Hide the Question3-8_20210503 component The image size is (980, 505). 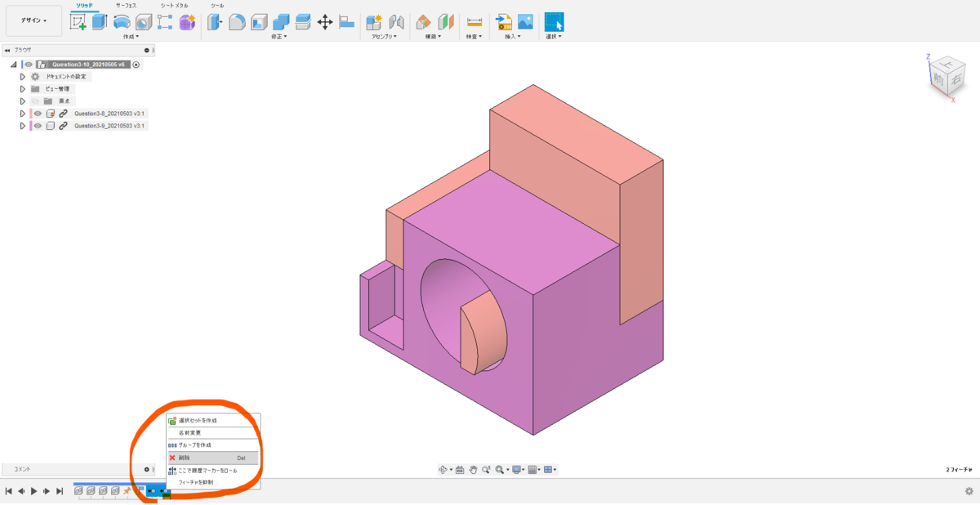click(38, 114)
